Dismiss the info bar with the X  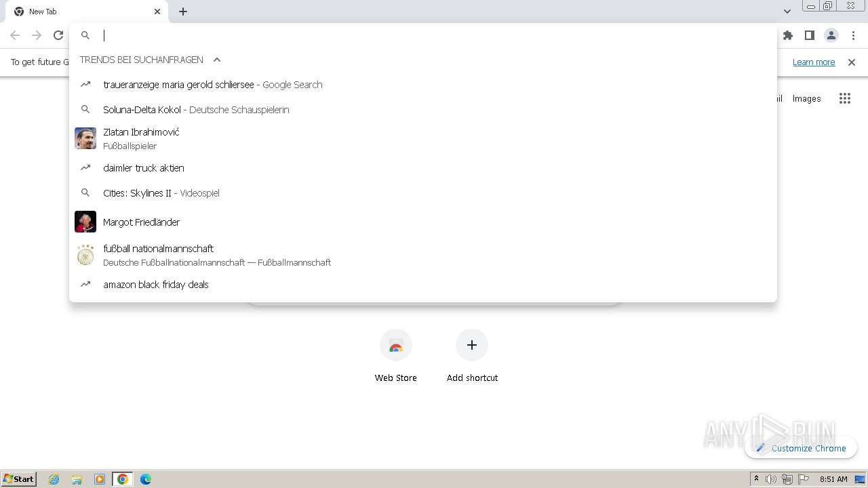pyautogui.click(x=852, y=62)
